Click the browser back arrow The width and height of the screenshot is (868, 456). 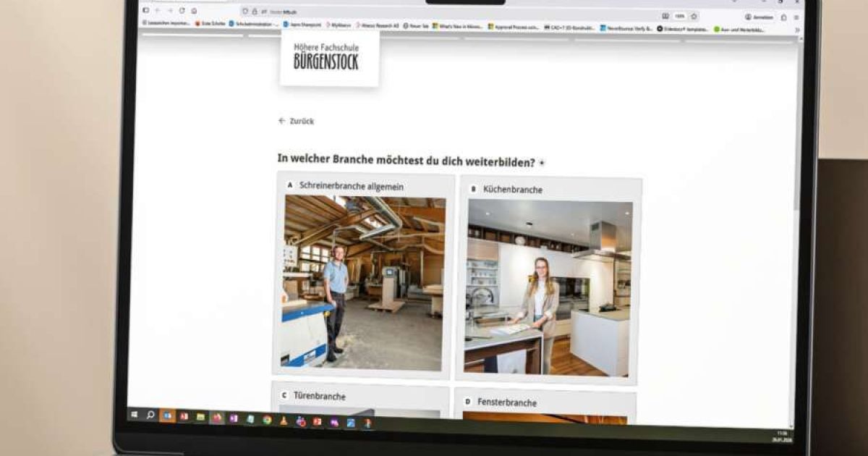(x=158, y=11)
